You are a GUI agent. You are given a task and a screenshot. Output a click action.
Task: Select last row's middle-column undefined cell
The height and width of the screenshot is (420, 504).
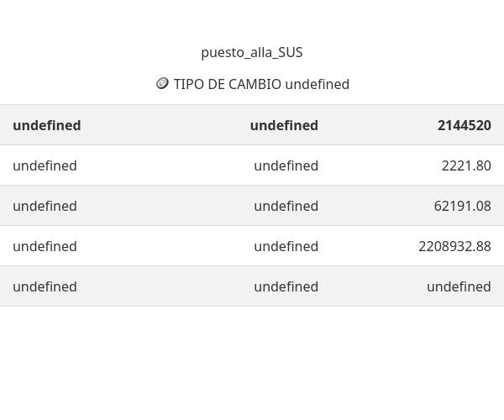coord(286,286)
